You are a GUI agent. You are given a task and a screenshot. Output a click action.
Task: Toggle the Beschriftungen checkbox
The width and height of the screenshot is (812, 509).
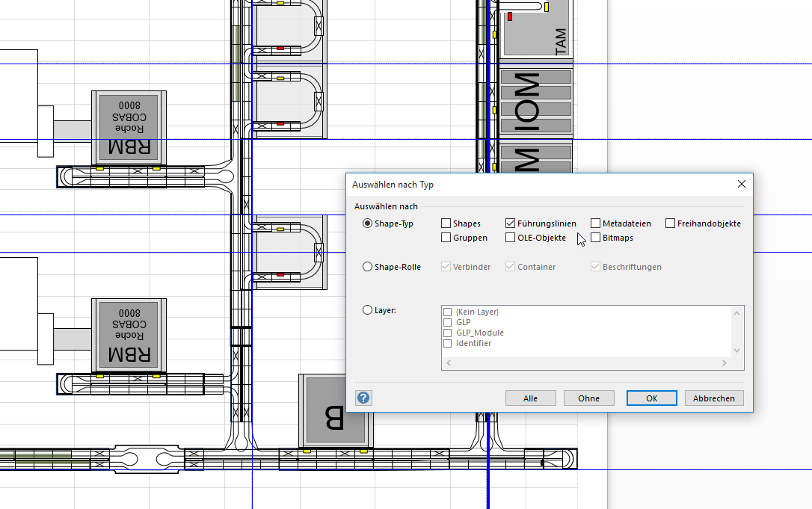click(x=595, y=267)
